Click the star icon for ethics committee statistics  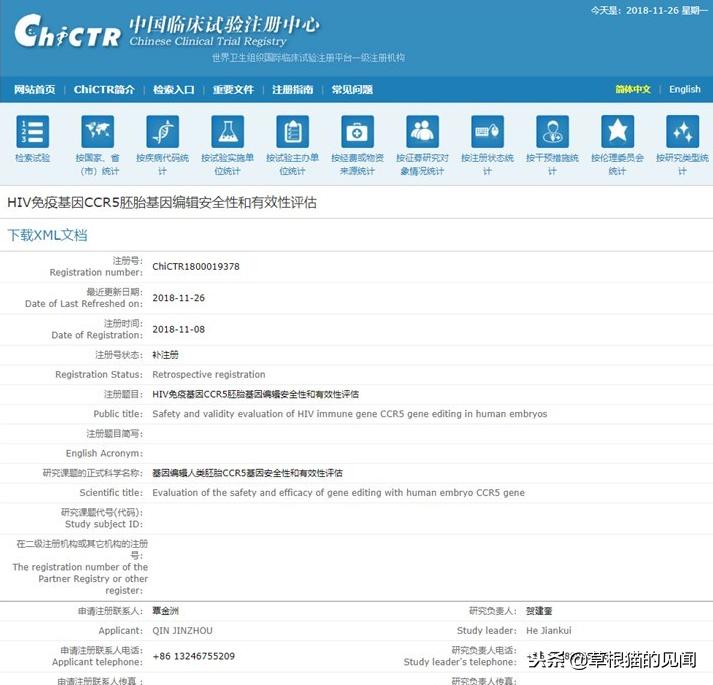618,131
